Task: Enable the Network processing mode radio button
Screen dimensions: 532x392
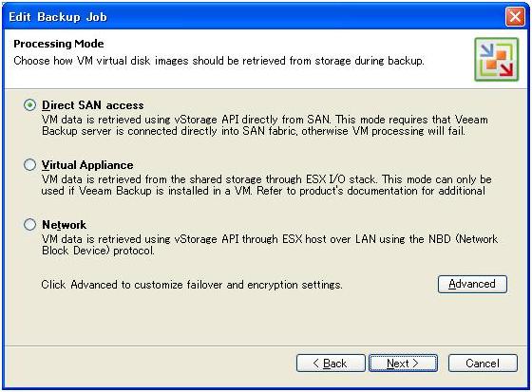Action: tap(29, 225)
